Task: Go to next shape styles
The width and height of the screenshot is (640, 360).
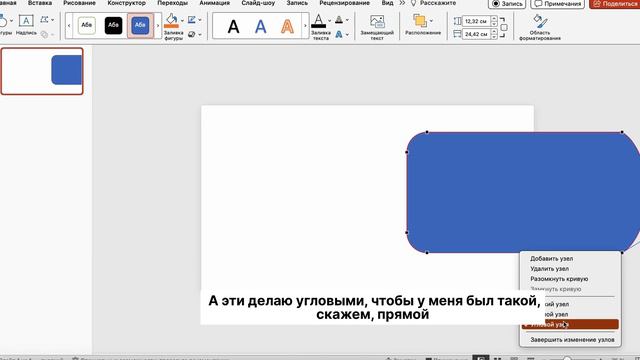Action: tap(158, 26)
